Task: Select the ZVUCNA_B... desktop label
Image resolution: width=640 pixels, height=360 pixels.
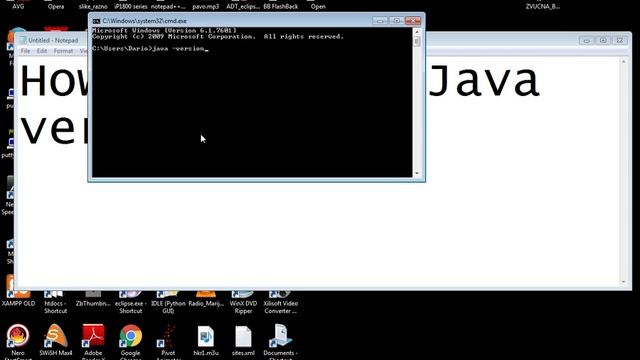Action: click(543, 6)
